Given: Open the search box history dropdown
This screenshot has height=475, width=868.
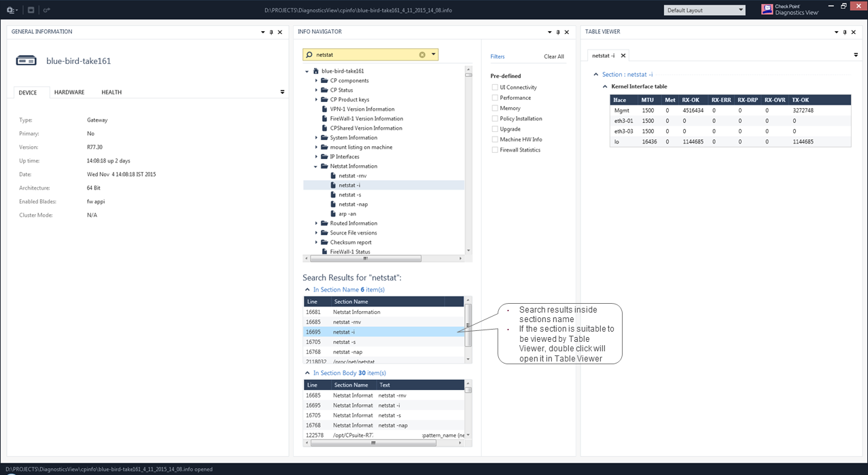Looking at the screenshot, I should tap(433, 54).
